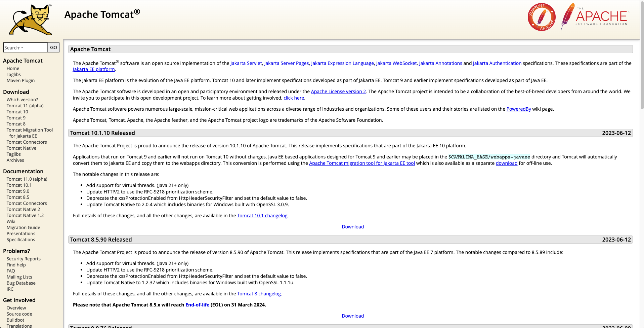Open Tomcat Native under Download
Viewport: 644px width, 328px height.
(x=22, y=148)
